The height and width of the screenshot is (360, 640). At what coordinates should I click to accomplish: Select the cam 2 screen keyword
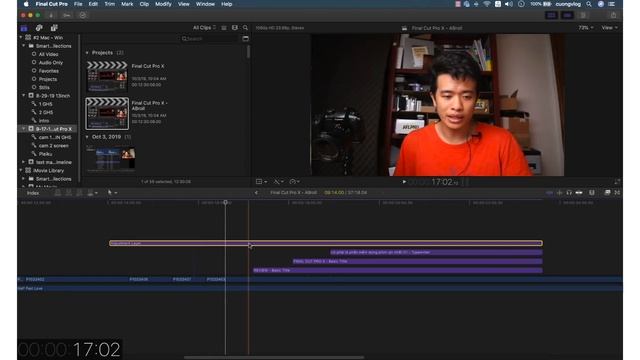click(53, 145)
